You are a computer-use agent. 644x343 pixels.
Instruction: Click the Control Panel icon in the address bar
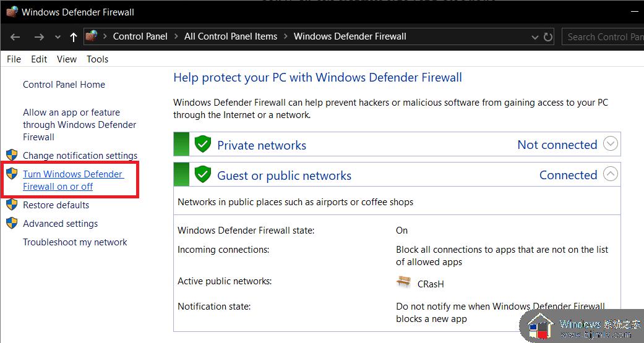coord(92,36)
